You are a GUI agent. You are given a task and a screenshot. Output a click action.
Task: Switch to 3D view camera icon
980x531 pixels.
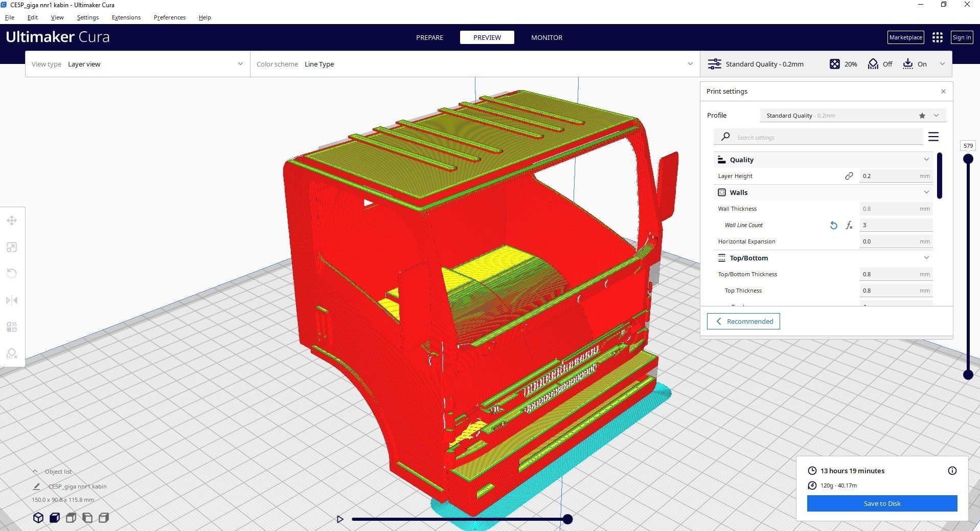tap(38, 518)
